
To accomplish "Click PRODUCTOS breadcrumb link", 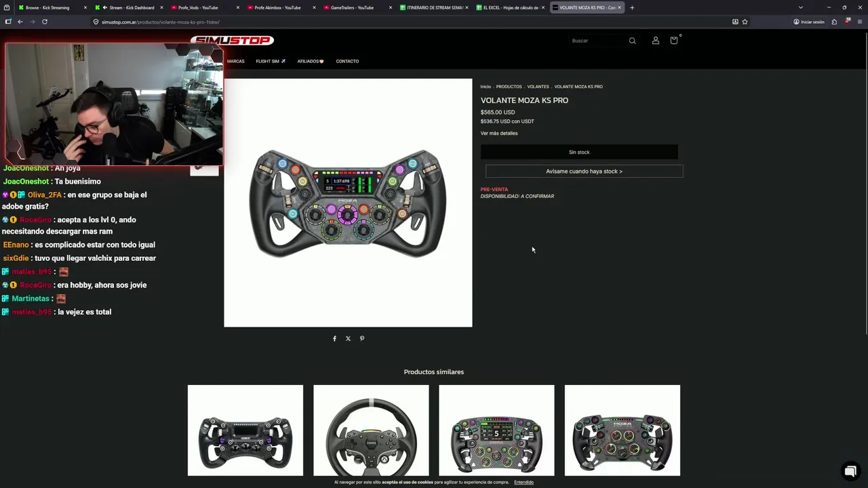I will (x=509, y=87).
